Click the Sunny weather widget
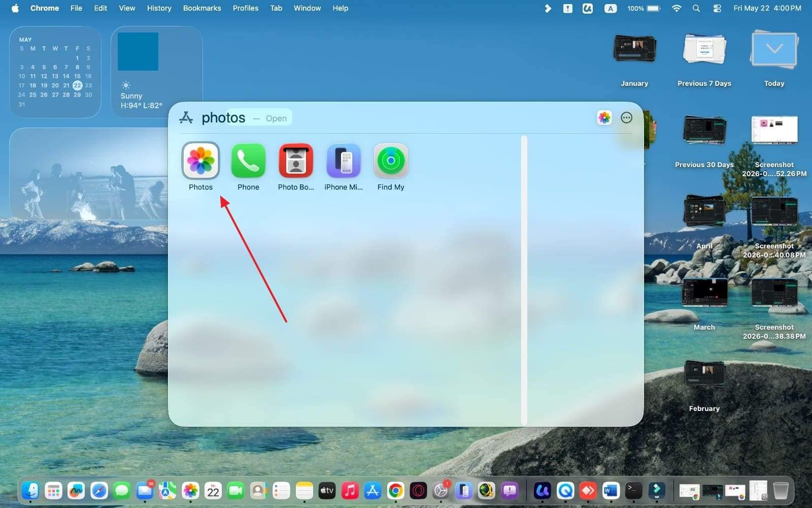This screenshot has width=812, height=508. tap(157, 72)
